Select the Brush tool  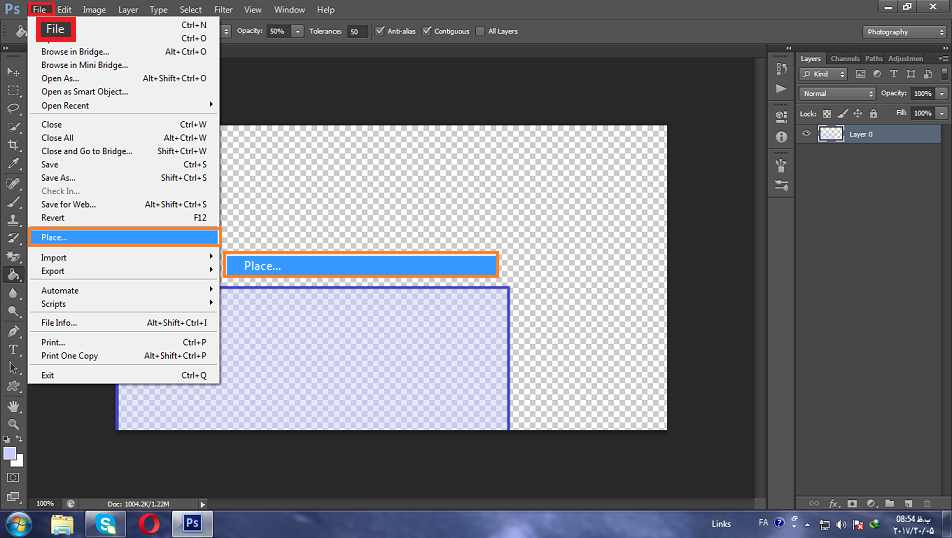point(13,202)
